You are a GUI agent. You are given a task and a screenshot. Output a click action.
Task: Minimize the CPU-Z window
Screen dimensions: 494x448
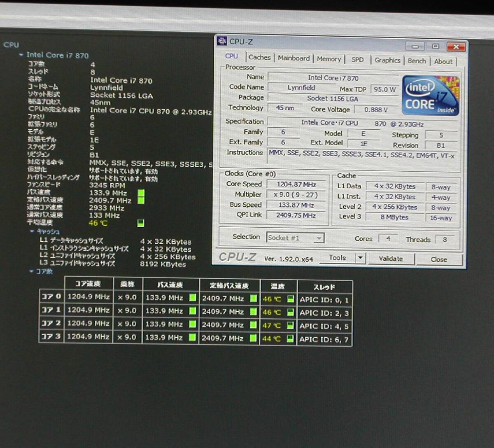point(415,46)
